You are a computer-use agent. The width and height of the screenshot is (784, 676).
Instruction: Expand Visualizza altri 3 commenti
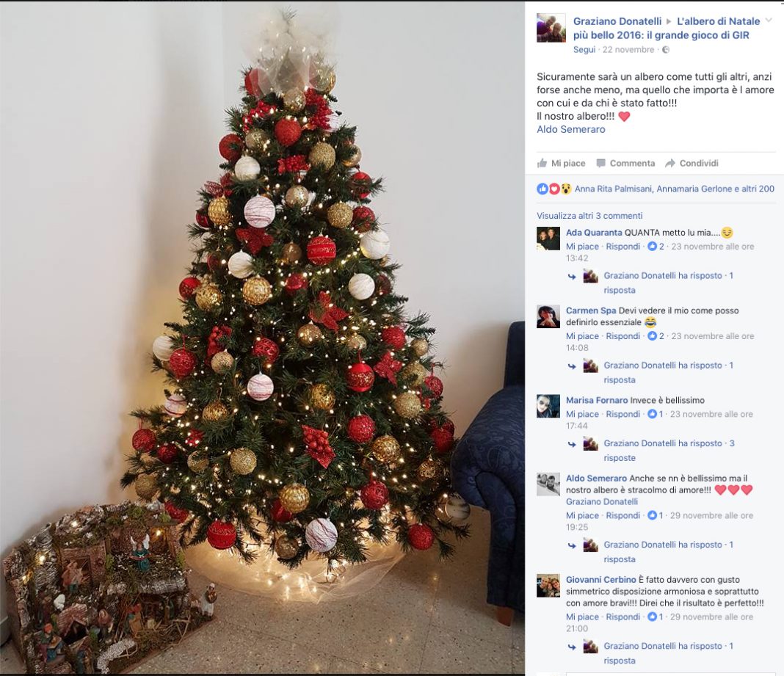[589, 216]
